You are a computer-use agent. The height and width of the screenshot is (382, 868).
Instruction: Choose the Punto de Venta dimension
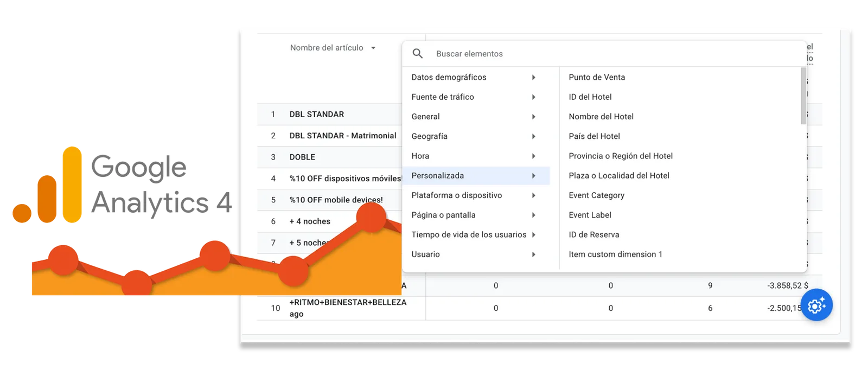pyautogui.click(x=597, y=77)
